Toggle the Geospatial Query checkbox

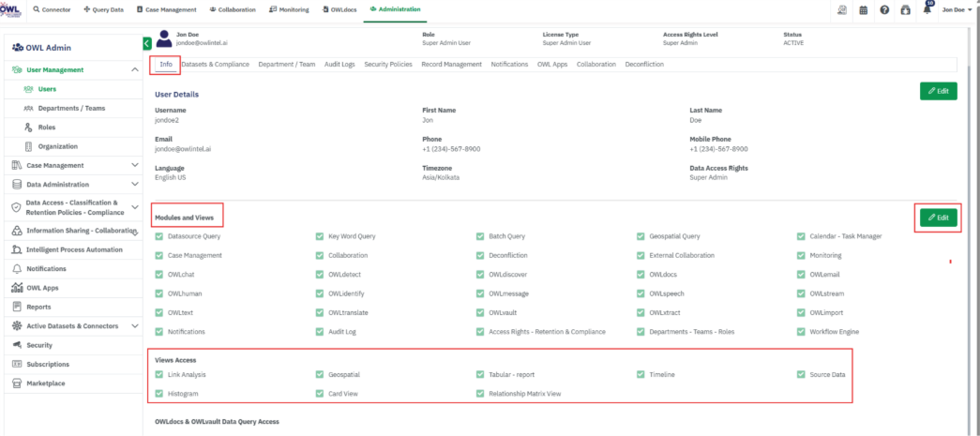[641, 236]
